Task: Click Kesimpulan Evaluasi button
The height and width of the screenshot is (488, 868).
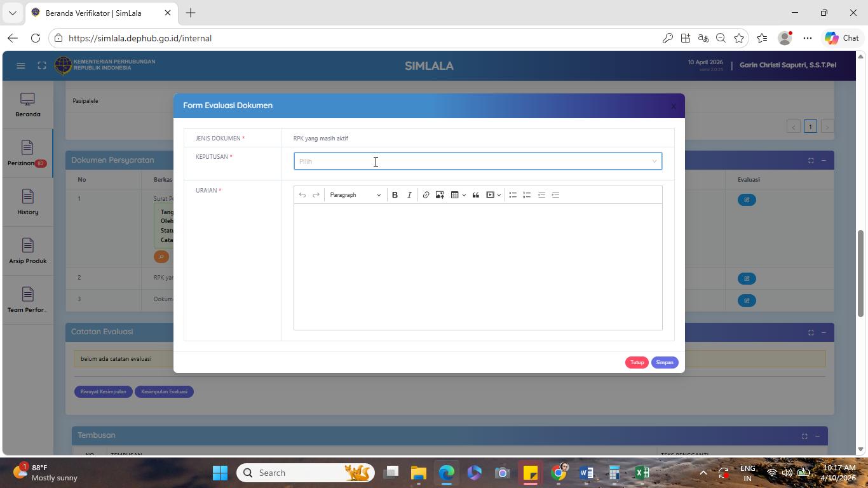Action: (164, 391)
